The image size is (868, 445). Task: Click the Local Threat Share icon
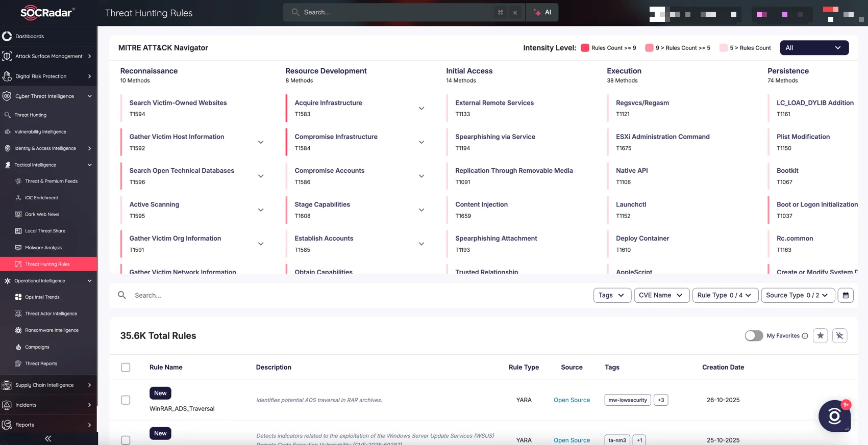tap(18, 231)
